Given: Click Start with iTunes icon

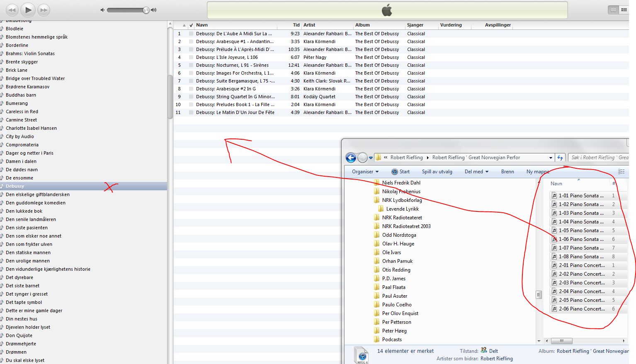Looking at the screenshot, I should tap(401, 172).
